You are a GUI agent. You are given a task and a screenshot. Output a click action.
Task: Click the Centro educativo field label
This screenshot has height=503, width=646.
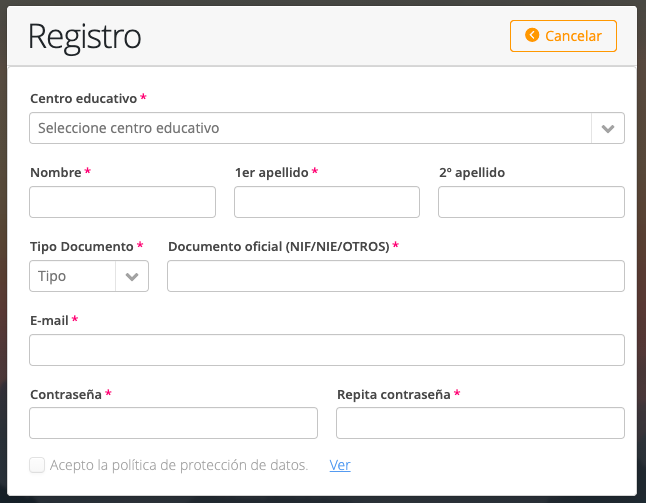coord(84,98)
